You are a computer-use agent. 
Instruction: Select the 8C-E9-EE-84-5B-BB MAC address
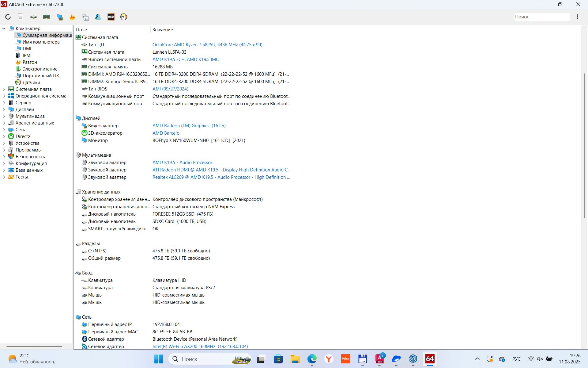pyautogui.click(x=172, y=332)
